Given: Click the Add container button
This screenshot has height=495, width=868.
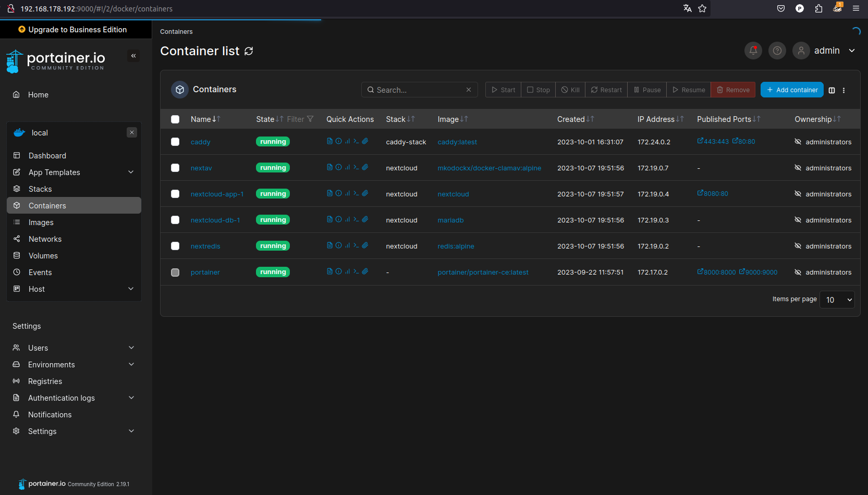Looking at the screenshot, I should coord(791,90).
